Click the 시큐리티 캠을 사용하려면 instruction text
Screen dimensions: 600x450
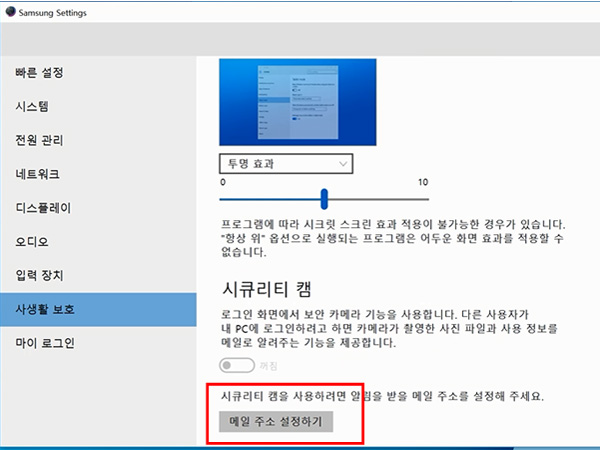(x=382, y=396)
